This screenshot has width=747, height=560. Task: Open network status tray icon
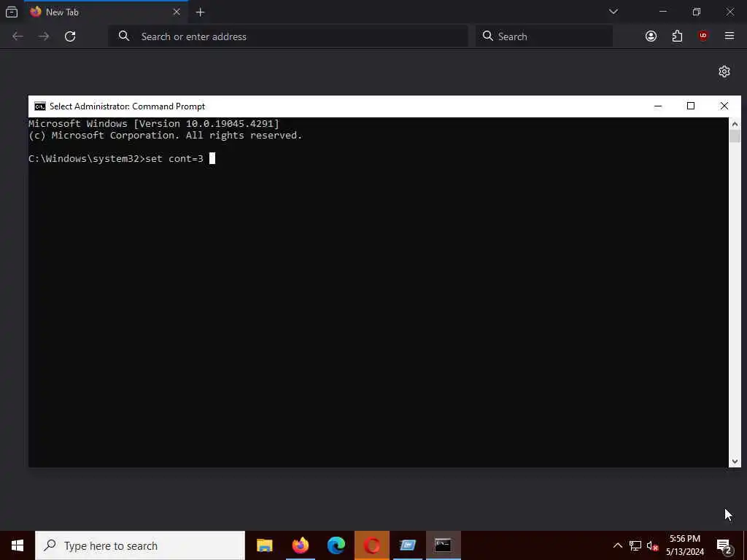click(635, 545)
